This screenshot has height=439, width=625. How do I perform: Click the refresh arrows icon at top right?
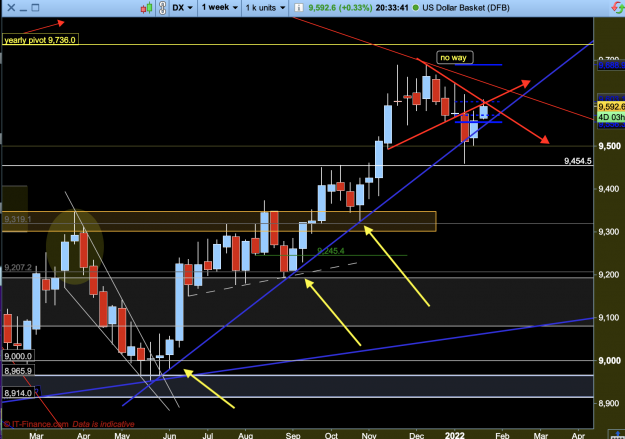tap(617, 8)
